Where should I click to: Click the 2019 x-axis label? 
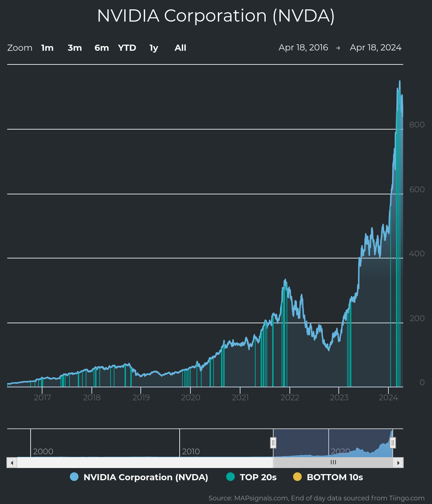(x=141, y=397)
